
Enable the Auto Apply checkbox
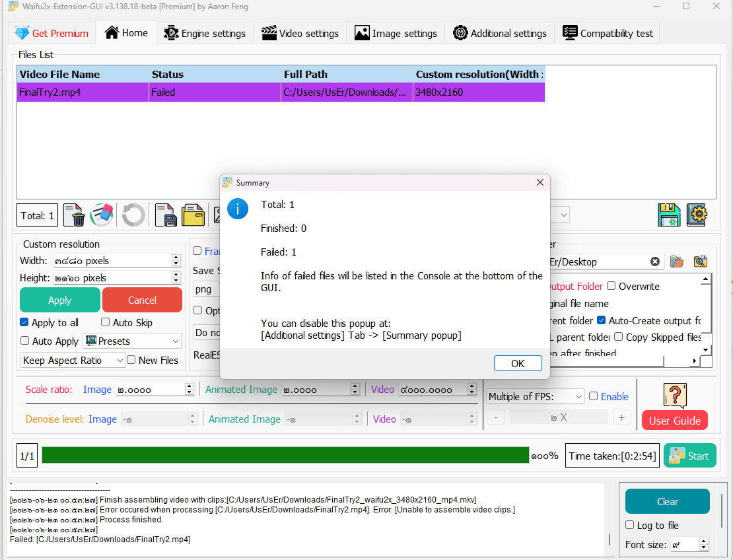click(x=25, y=341)
